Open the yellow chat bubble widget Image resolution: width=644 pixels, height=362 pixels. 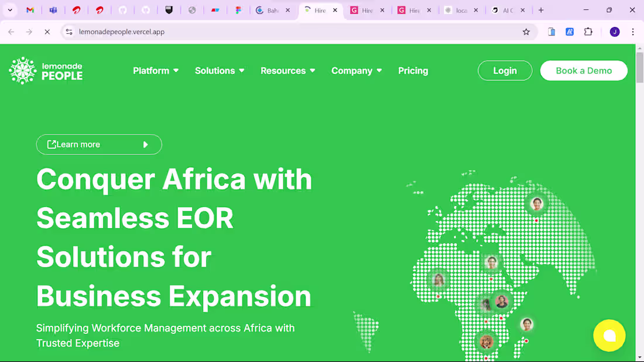609,335
